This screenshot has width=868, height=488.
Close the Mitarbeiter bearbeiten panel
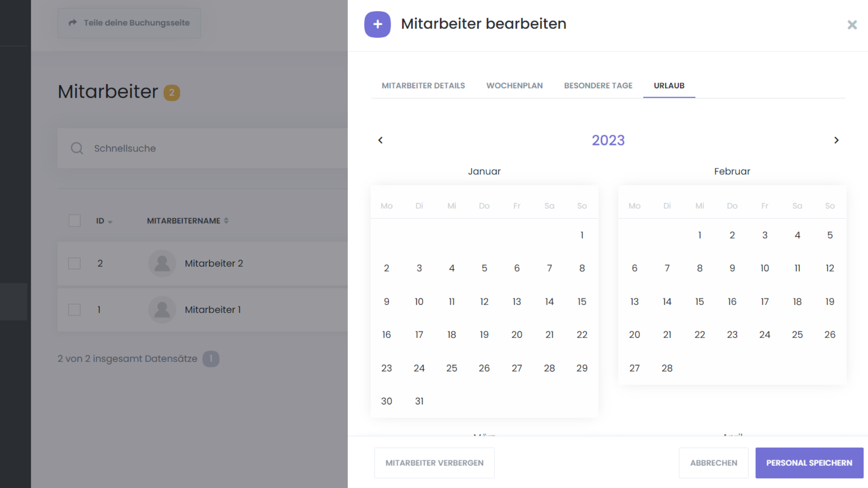tap(852, 25)
